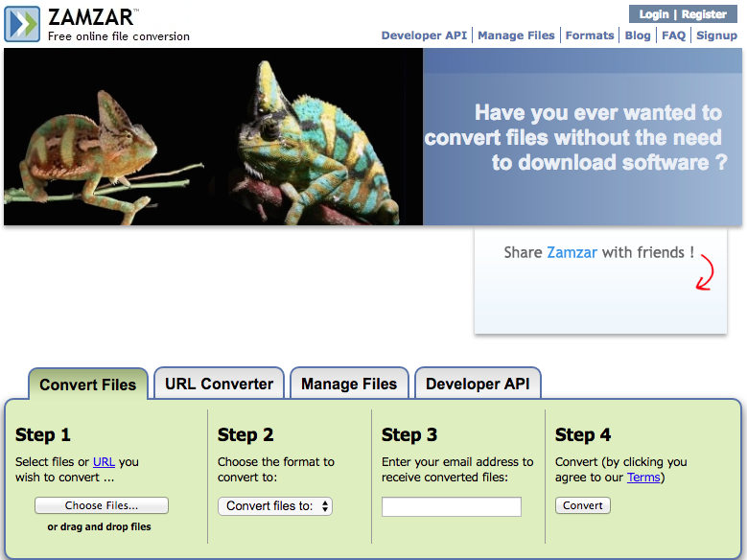
Task: Click the Step 4 heading
Action: click(x=583, y=434)
